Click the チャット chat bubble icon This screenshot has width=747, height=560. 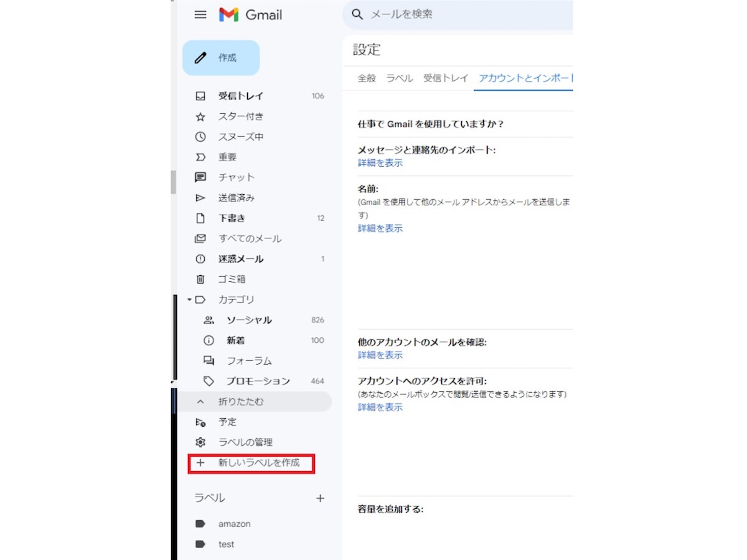point(200,177)
